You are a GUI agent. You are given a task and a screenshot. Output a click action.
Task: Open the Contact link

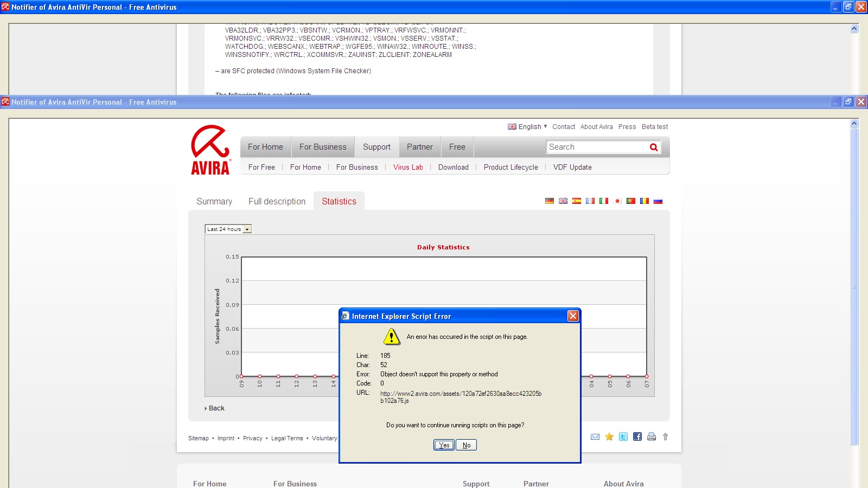click(x=564, y=127)
